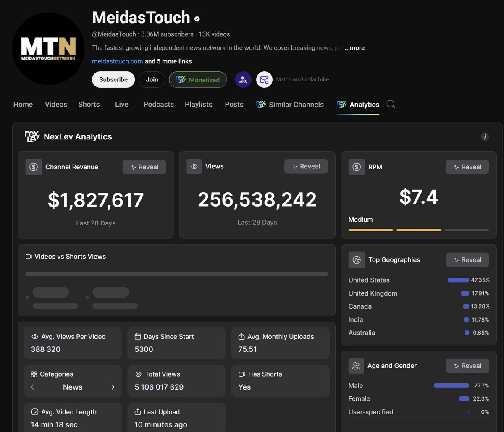The image size is (504, 432).
Task: Click the calendar icon beside Days Since Start
Action: 137,337
